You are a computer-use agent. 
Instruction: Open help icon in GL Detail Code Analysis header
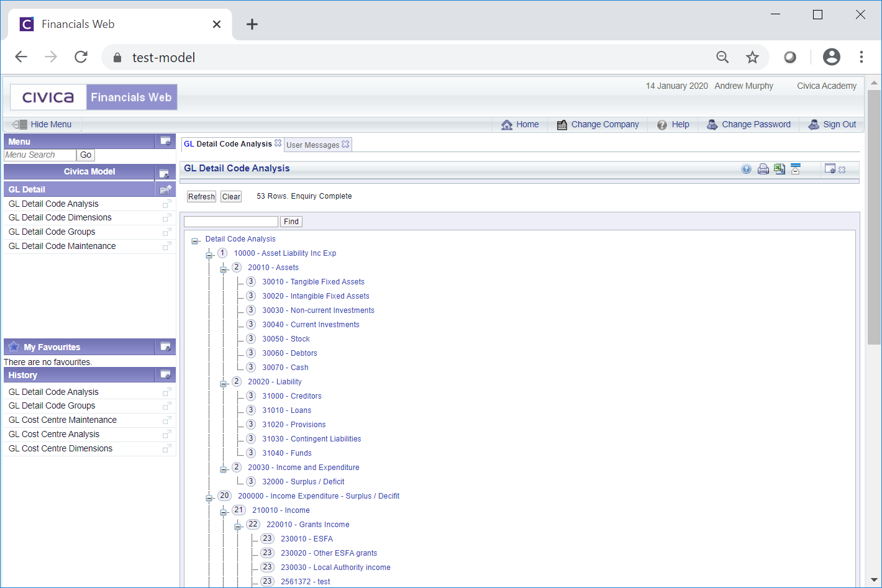click(x=746, y=169)
